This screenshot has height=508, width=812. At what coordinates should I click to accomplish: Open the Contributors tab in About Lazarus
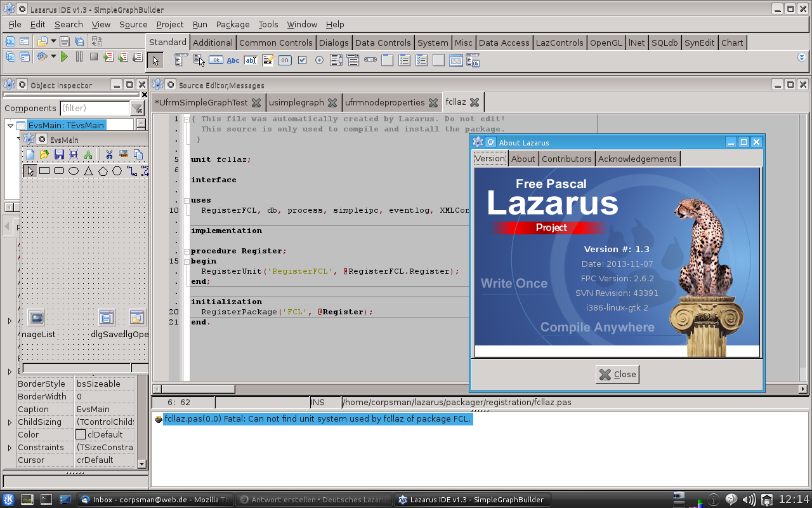[x=566, y=159]
